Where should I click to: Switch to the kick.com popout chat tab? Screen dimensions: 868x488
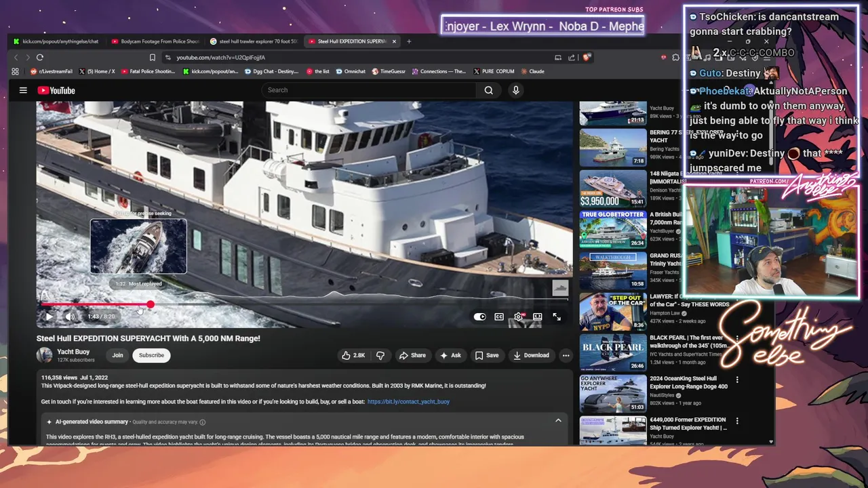point(56,41)
